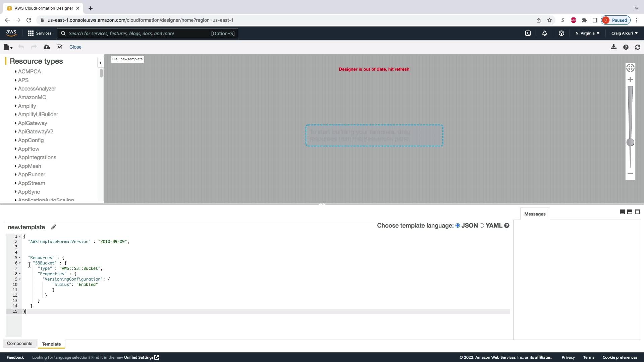The height and width of the screenshot is (362, 644).
Task: Open the Designer help question mark icon
Action: tap(626, 47)
